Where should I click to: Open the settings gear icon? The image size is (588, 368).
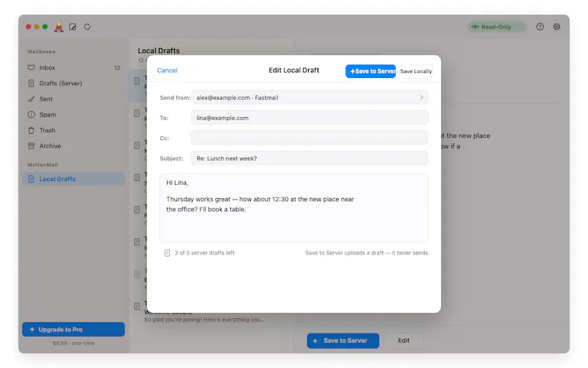(556, 26)
